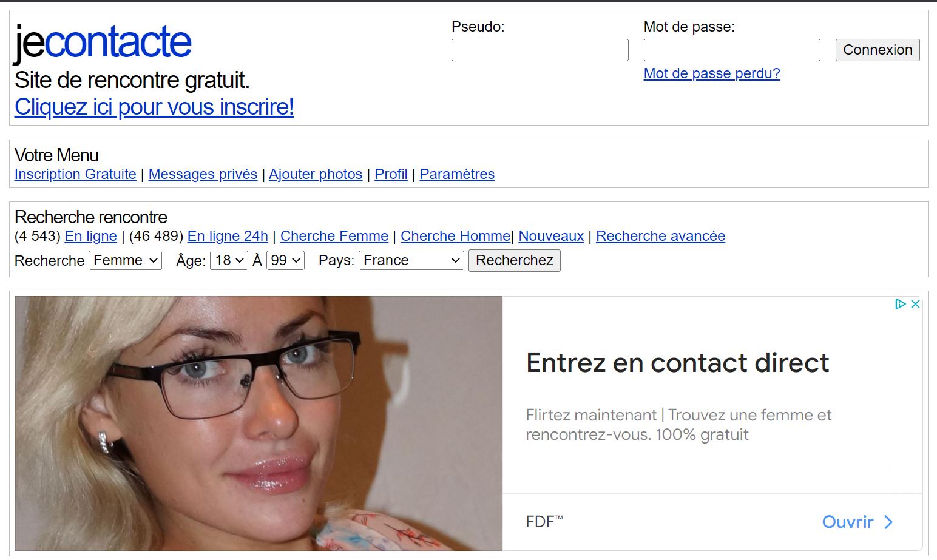The height and width of the screenshot is (560, 937).
Task: Click the woman's photo in the ad
Action: coord(259,423)
